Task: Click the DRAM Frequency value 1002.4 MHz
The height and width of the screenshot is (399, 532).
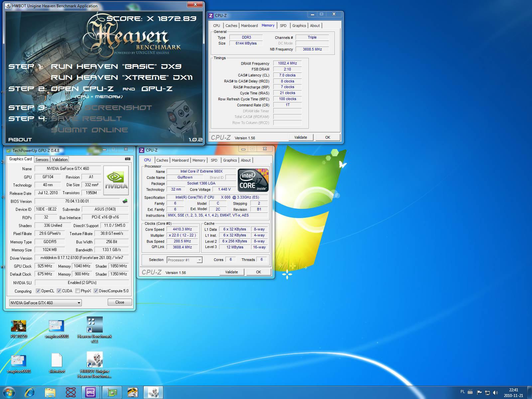Action: click(287, 63)
